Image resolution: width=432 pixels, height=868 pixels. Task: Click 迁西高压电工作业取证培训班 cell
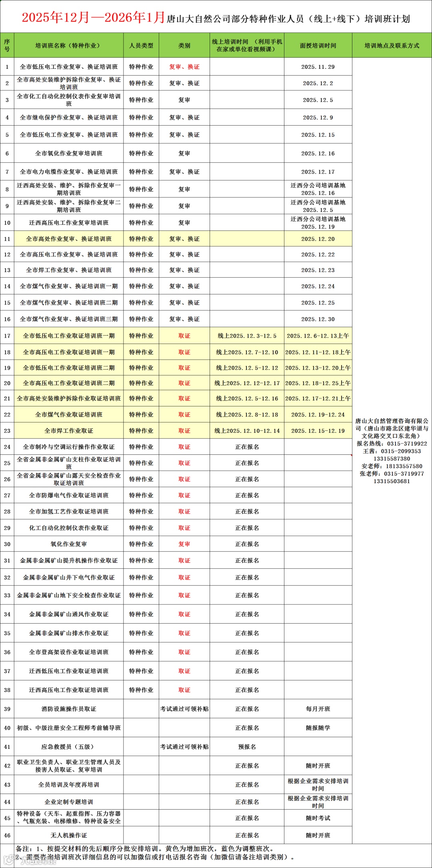69,690
